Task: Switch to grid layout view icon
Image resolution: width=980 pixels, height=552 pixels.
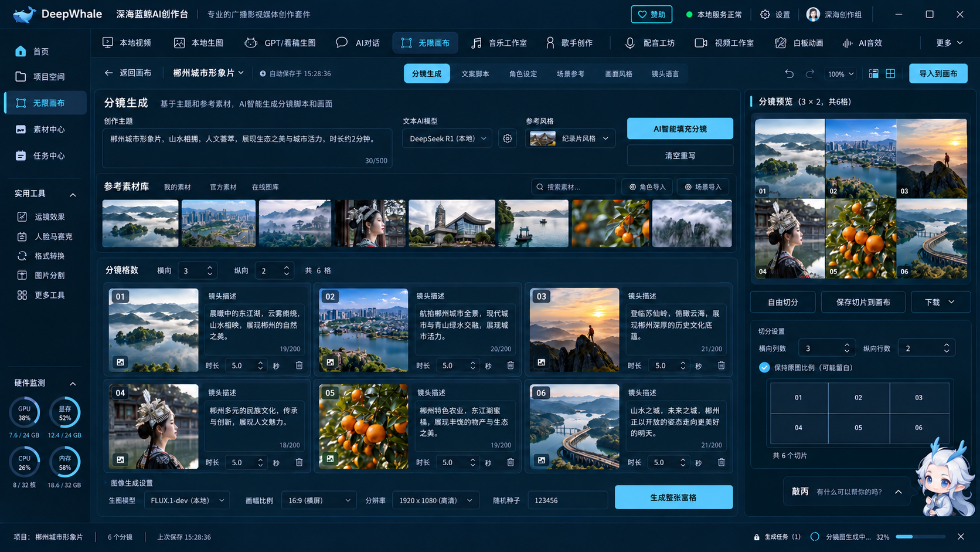Action: 890,74
